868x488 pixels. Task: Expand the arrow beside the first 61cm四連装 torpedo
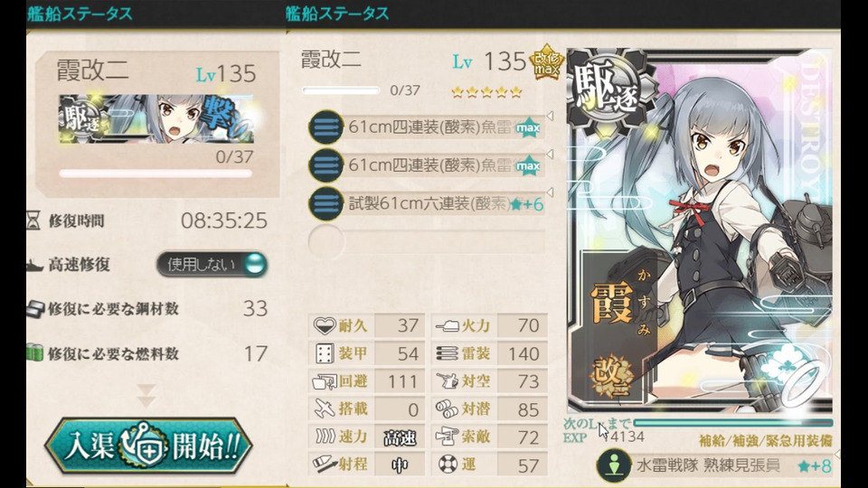[x=550, y=116]
